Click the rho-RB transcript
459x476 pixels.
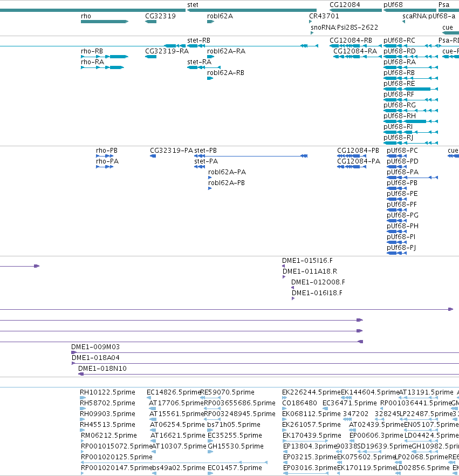pyautogui.click(x=105, y=57)
